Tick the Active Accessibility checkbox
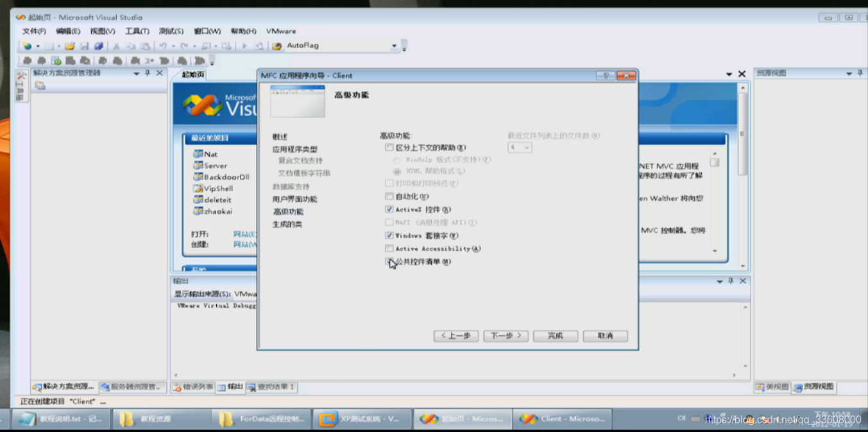This screenshot has height=432, width=868. point(389,248)
